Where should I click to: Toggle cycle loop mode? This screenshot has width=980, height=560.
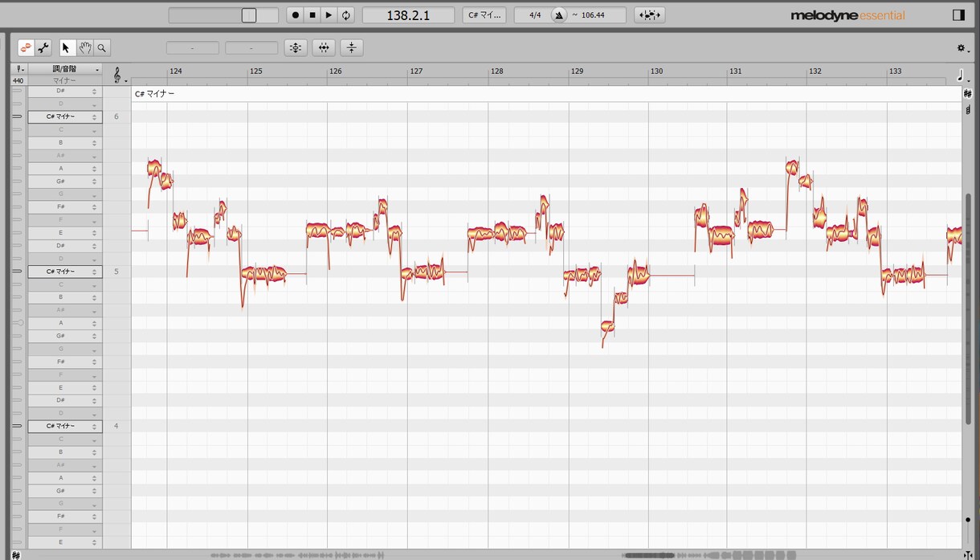pyautogui.click(x=346, y=15)
